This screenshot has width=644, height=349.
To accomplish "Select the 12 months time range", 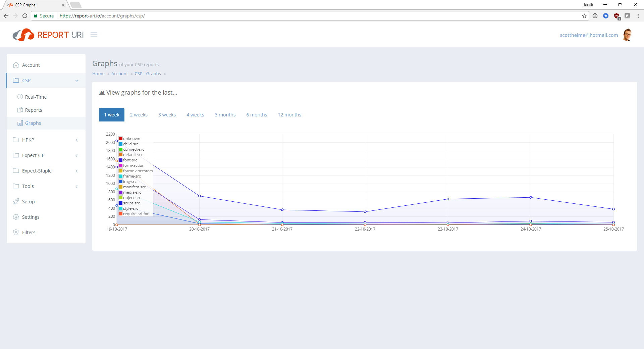I will pos(289,114).
